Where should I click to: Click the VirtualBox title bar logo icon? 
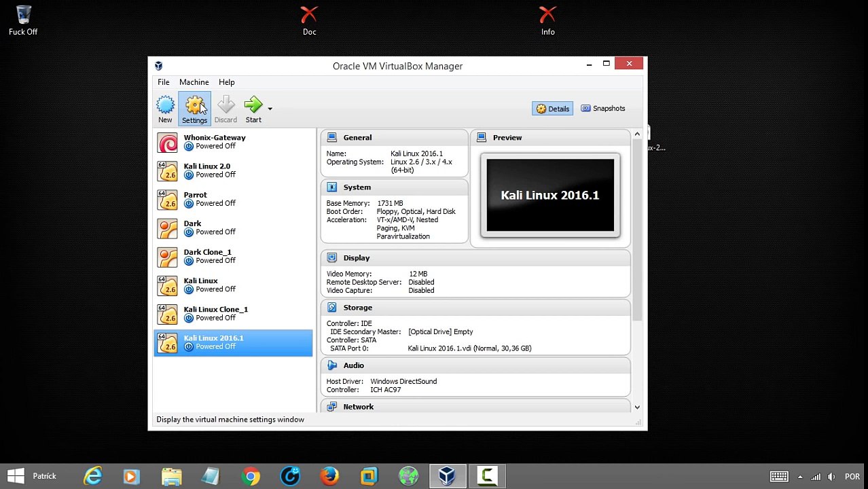point(158,66)
